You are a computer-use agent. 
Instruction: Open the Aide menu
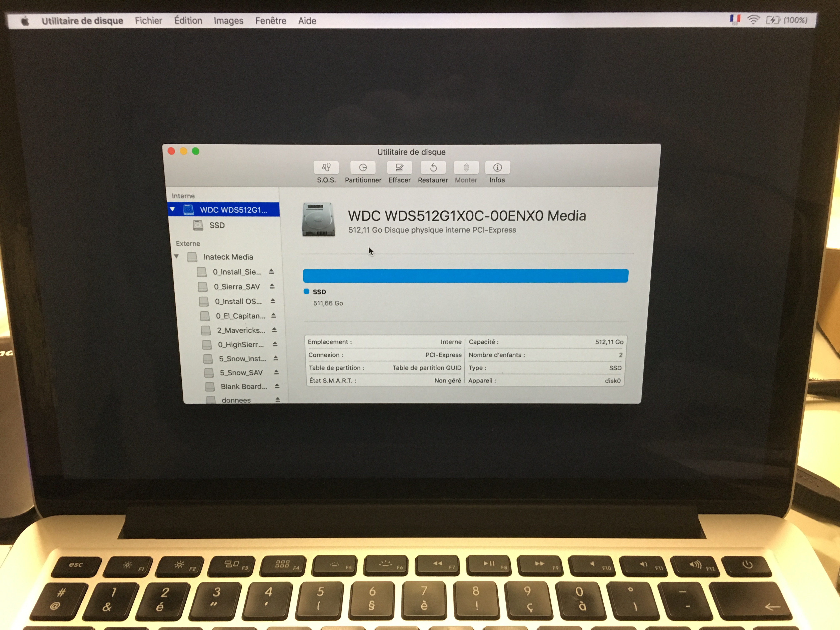307,20
